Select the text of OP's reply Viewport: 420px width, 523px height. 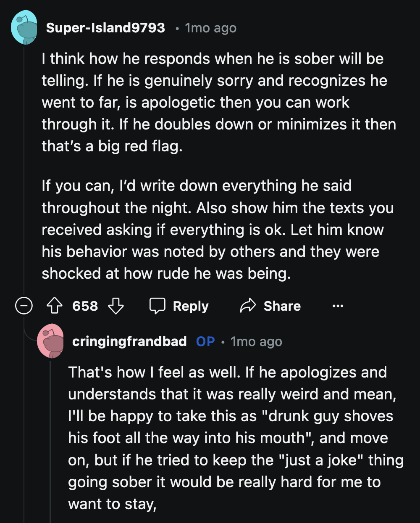(x=233, y=437)
